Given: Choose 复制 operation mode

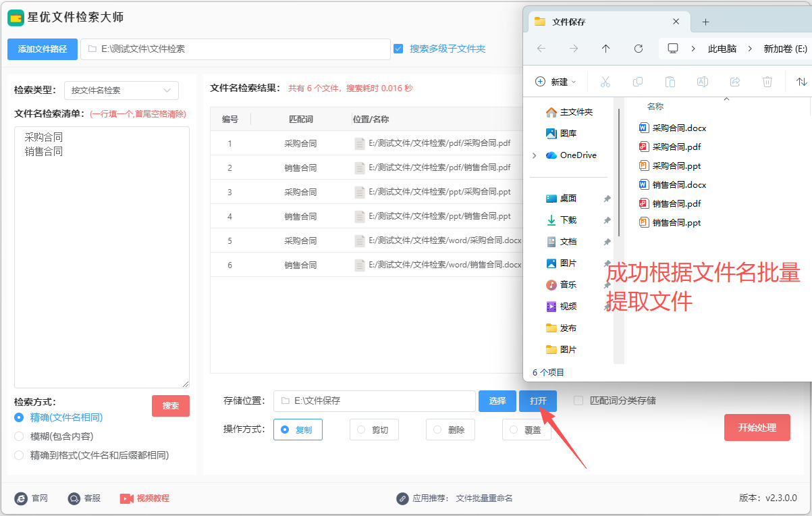Looking at the screenshot, I should click(298, 430).
